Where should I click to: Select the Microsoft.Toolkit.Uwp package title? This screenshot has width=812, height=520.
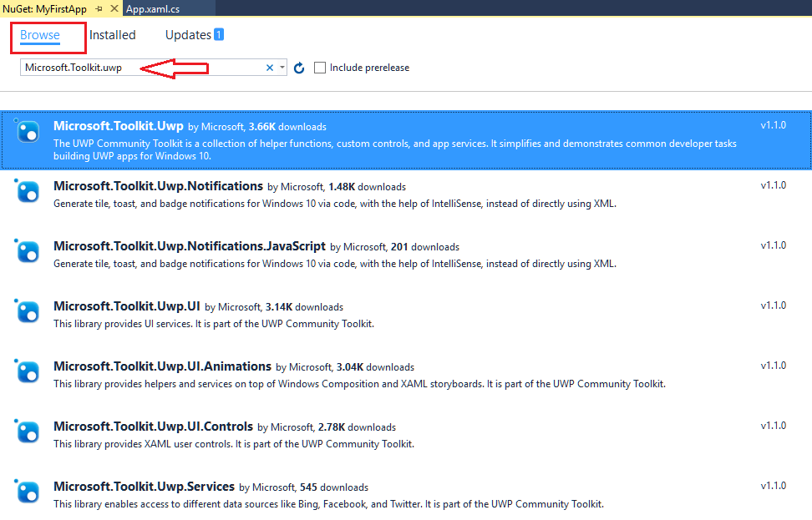click(x=119, y=126)
